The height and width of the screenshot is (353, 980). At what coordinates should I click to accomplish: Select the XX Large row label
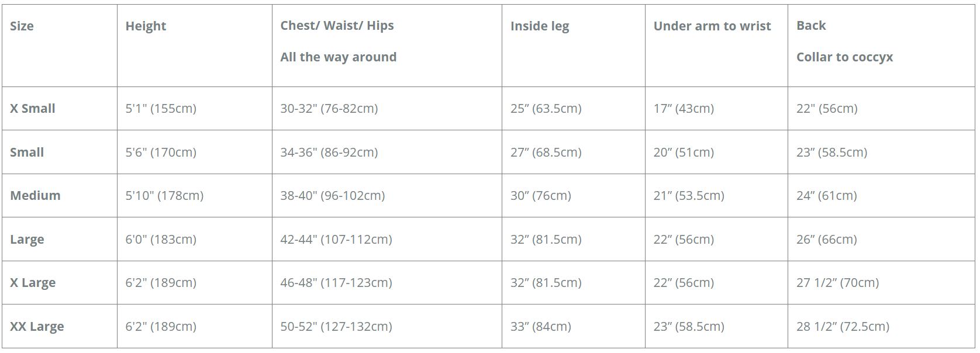click(x=37, y=327)
